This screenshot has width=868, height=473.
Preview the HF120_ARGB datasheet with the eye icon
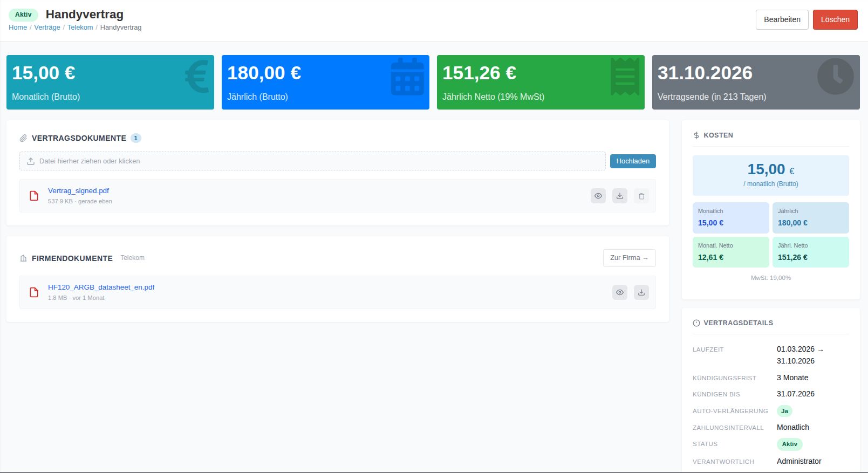coord(619,292)
